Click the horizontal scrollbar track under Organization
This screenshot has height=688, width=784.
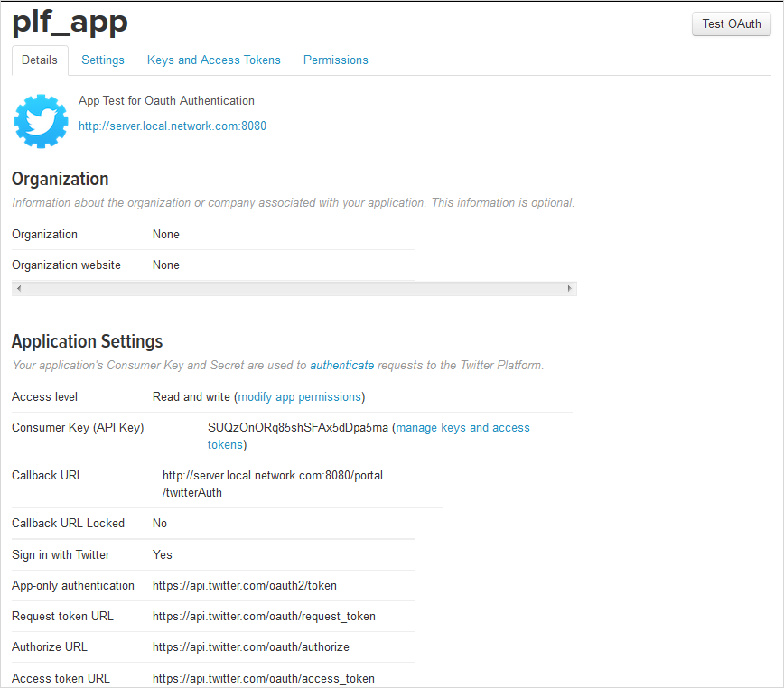pyautogui.click(x=294, y=288)
